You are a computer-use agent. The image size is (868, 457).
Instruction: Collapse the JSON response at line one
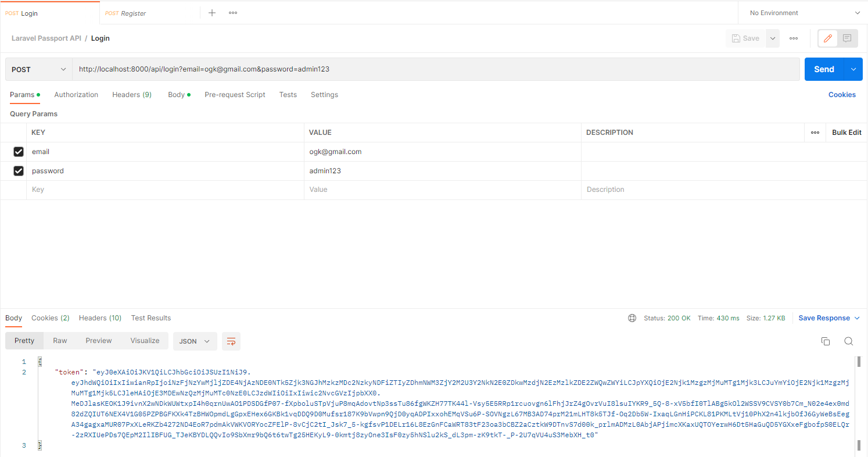tap(40, 361)
